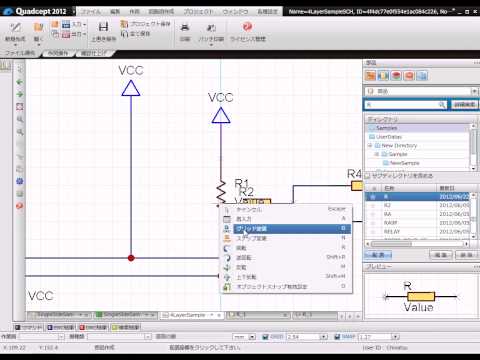Click the second blue-orange icon in parts panel
The width and height of the screenshot is (480, 360).
(x=383, y=76)
